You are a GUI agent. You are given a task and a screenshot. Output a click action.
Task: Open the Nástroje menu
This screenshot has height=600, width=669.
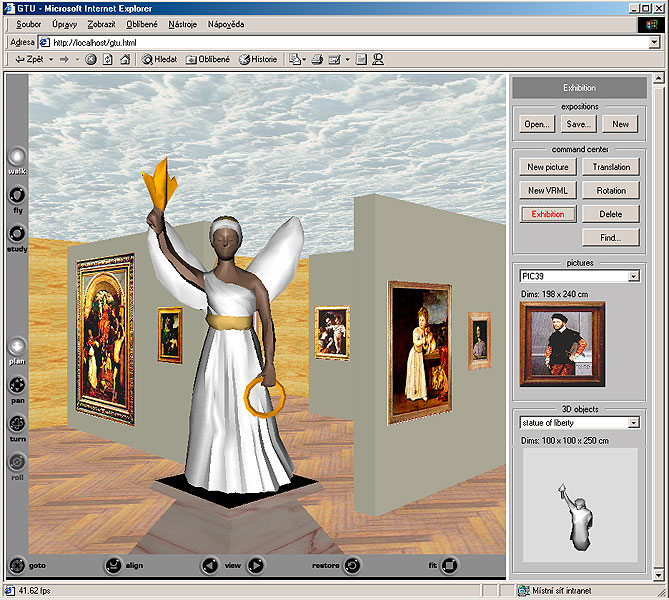pos(183,24)
